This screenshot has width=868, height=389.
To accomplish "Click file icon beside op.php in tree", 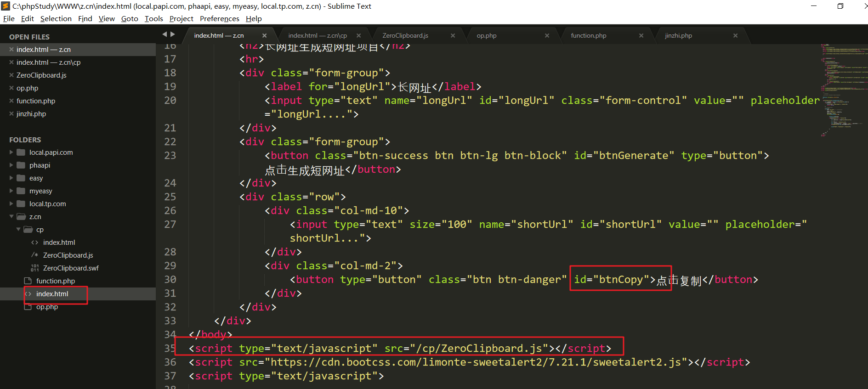I will click(x=27, y=307).
